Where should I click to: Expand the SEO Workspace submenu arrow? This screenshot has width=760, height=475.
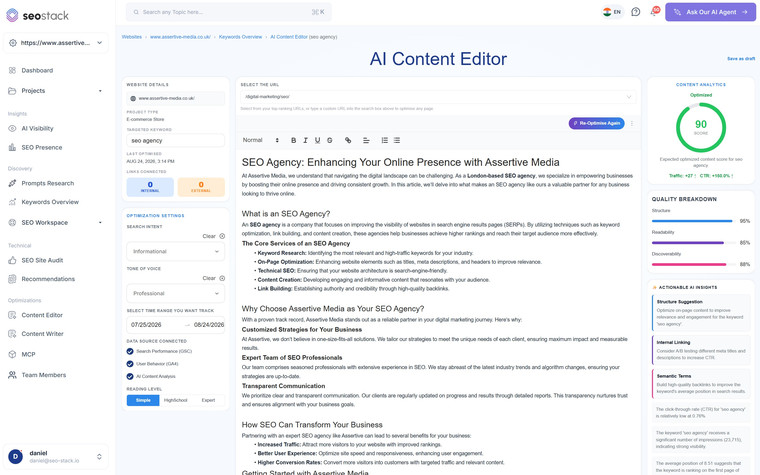pyautogui.click(x=100, y=222)
